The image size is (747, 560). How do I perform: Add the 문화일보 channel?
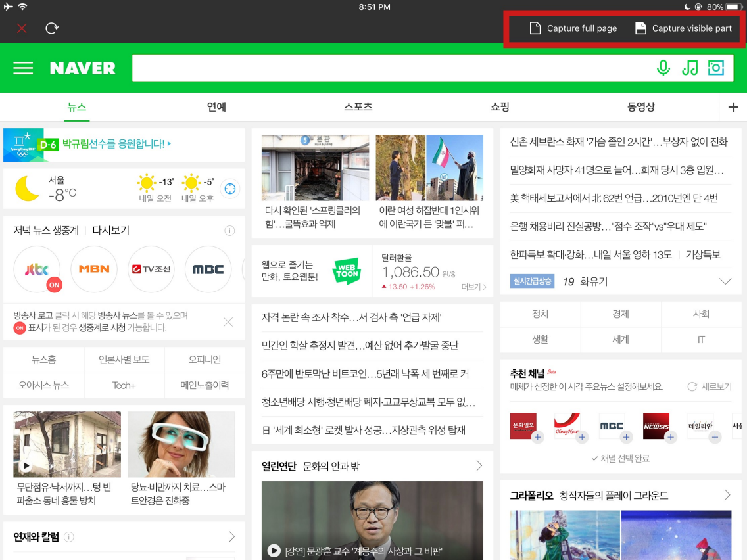(537, 437)
